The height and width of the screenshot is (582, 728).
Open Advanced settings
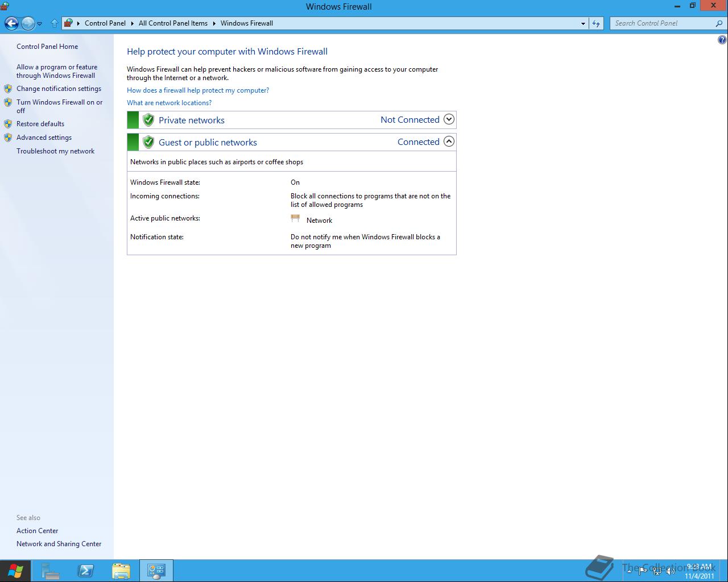click(x=44, y=138)
